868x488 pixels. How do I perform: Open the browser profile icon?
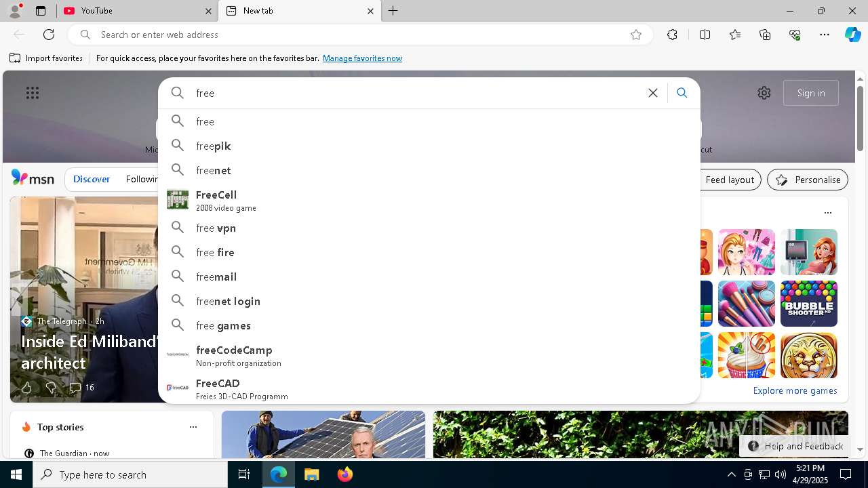click(x=15, y=10)
